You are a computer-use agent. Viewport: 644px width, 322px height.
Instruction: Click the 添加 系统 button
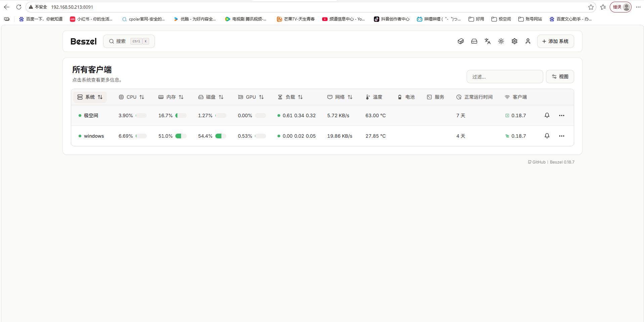(555, 41)
